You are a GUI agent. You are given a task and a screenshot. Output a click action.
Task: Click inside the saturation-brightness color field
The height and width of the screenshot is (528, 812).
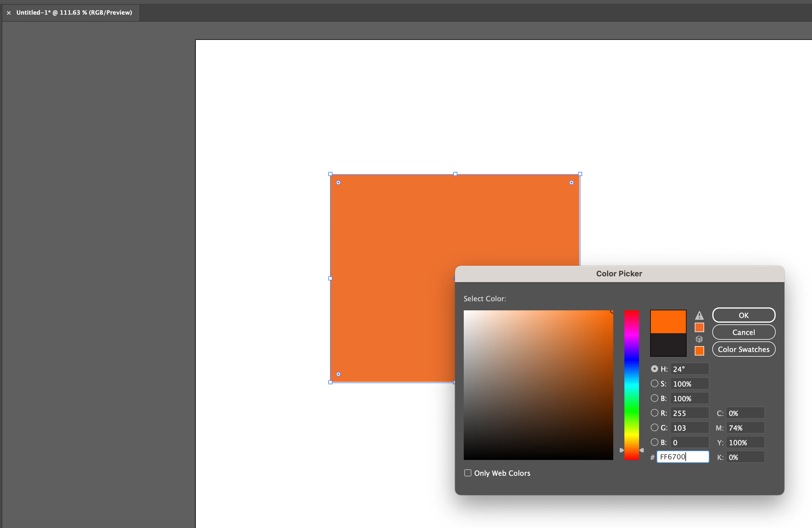pyautogui.click(x=538, y=385)
